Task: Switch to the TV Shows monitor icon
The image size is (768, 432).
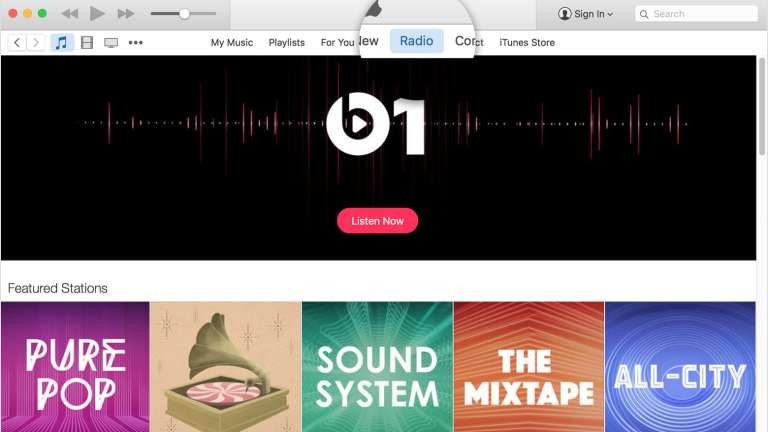Action: (x=111, y=43)
